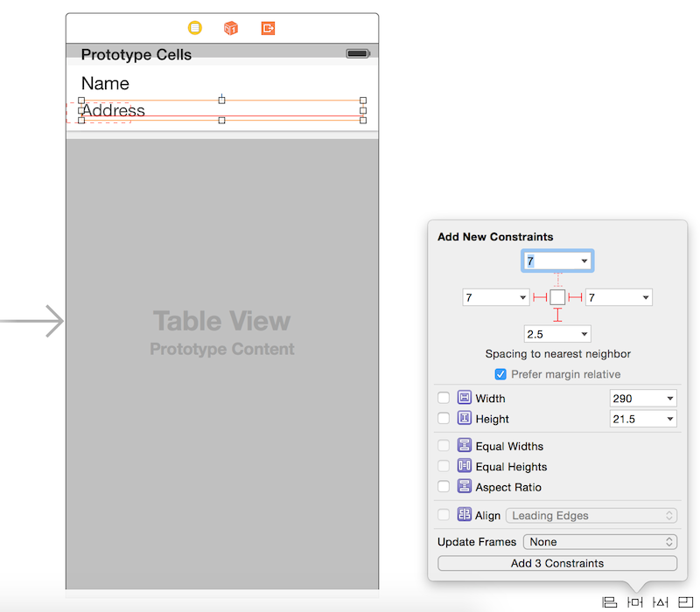This screenshot has height=612, width=700.
Task: Click the Resizing Behavior icon
Action: pos(685,602)
